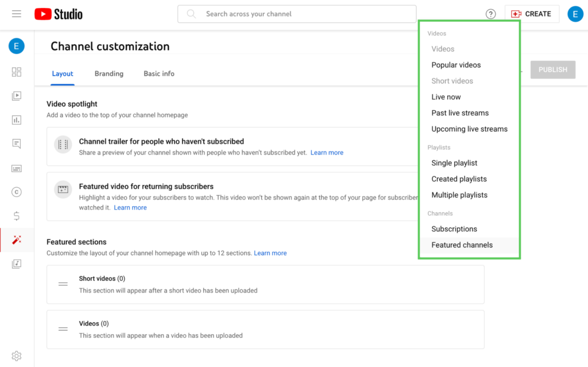The height and width of the screenshot is (367, 588).
Task: Open Settings gear in the sidebar
Action: [17, 356]
